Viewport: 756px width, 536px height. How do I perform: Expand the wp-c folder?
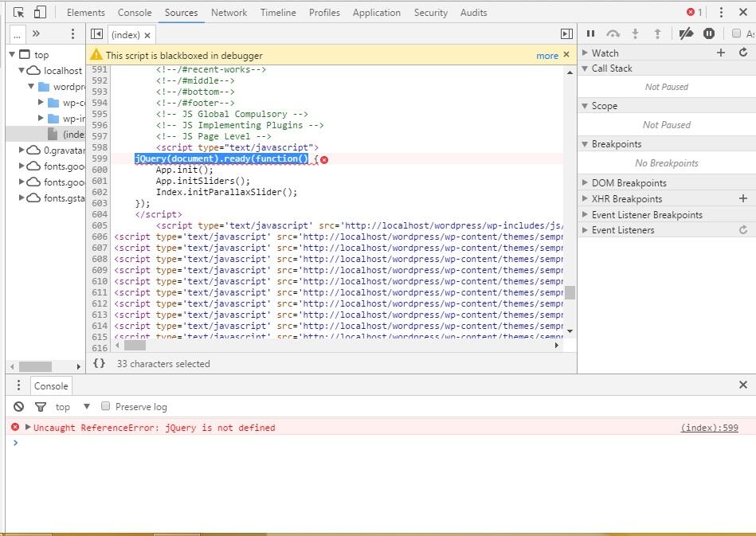(x=41, y=102)
